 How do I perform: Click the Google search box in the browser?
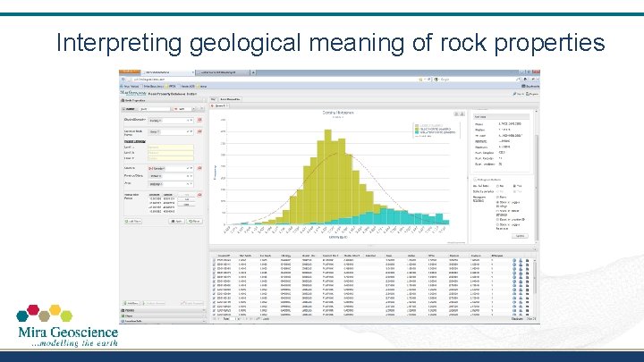tap(477, 80)
